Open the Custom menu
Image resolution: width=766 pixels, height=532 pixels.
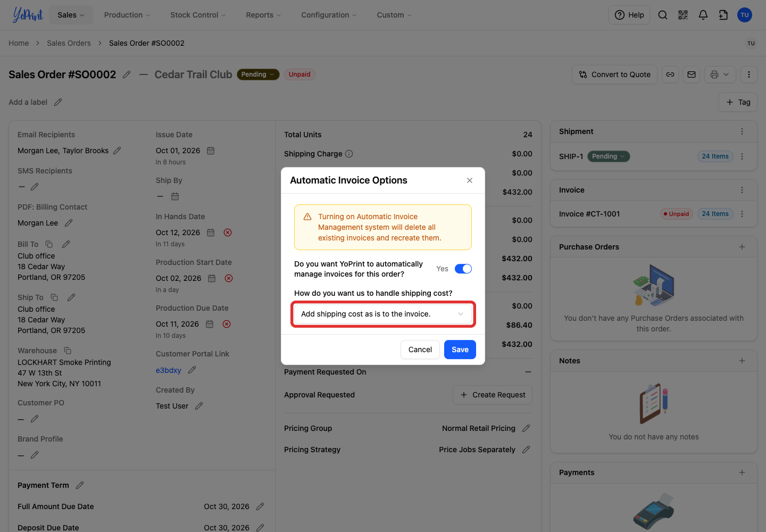[394, 15]
